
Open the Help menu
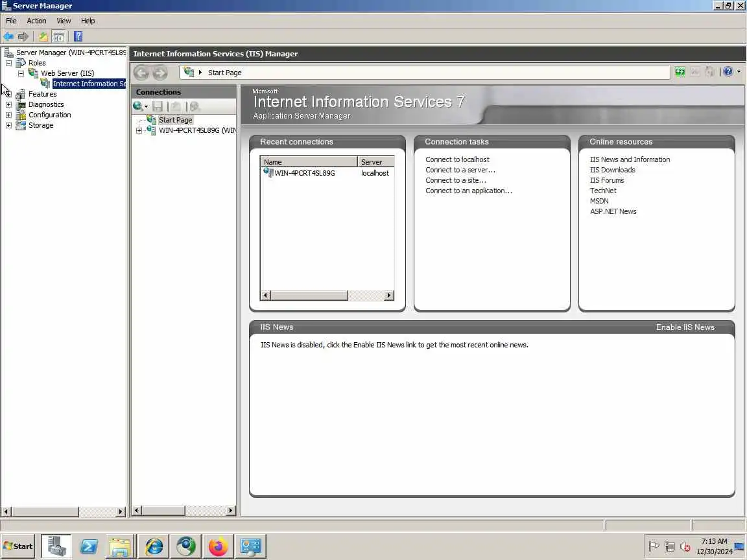point(88,21)
